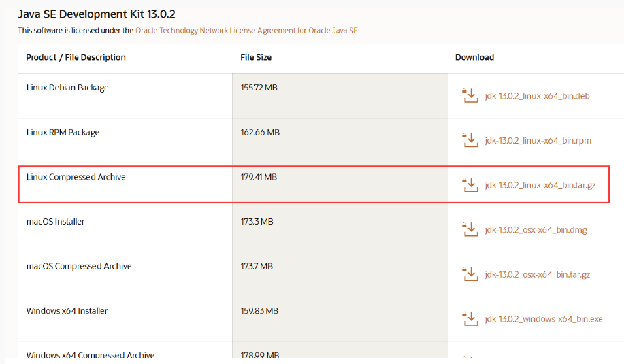Select the macOS Installer description text
Image resolution: width=624 pixels, height=364 pixels.
(x=56, y=222)
